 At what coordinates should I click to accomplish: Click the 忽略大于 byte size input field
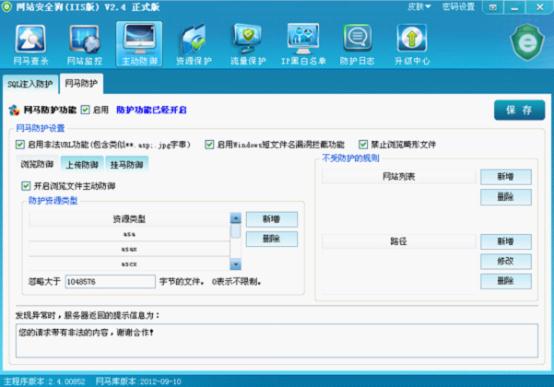click(110, 282)
